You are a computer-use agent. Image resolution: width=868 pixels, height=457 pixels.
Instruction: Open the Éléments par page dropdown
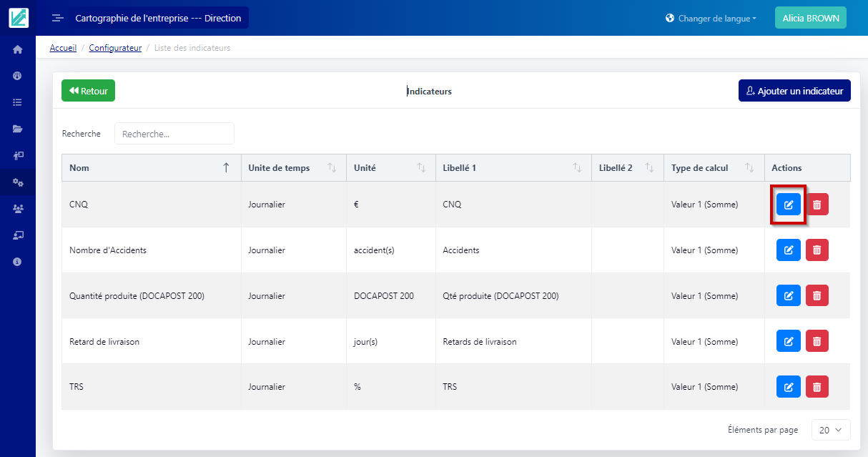pos(830,430)
